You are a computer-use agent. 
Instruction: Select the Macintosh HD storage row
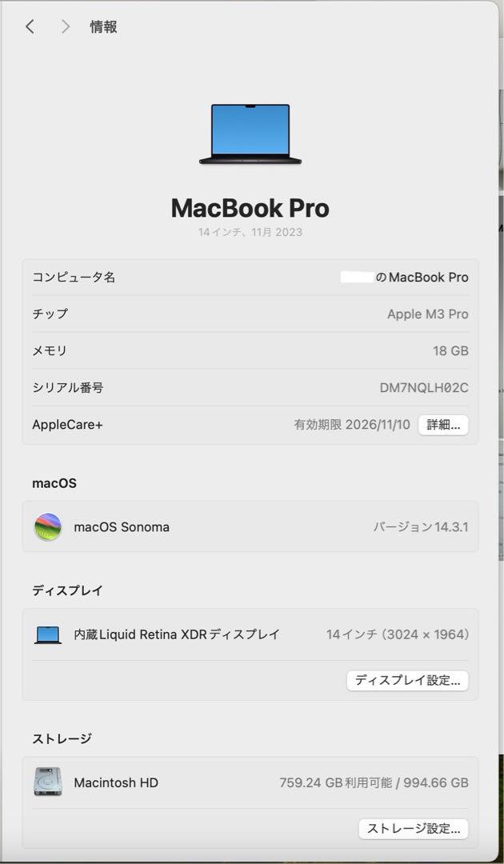click(250, 782)
